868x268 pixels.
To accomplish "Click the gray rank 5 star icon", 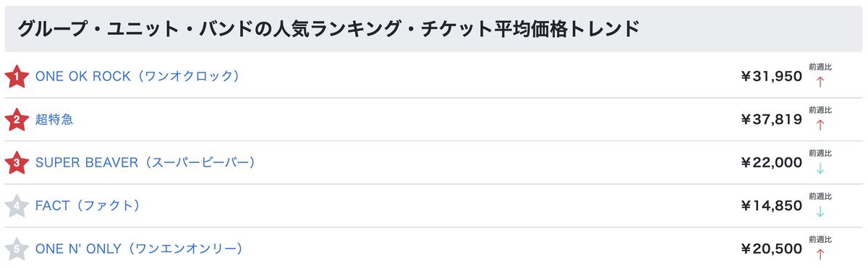I will 16,249.
